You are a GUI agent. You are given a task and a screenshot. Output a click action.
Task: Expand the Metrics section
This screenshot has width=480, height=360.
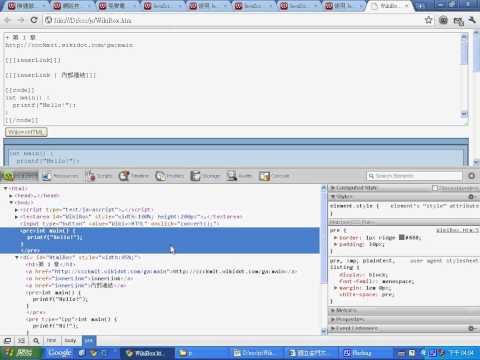343,311
